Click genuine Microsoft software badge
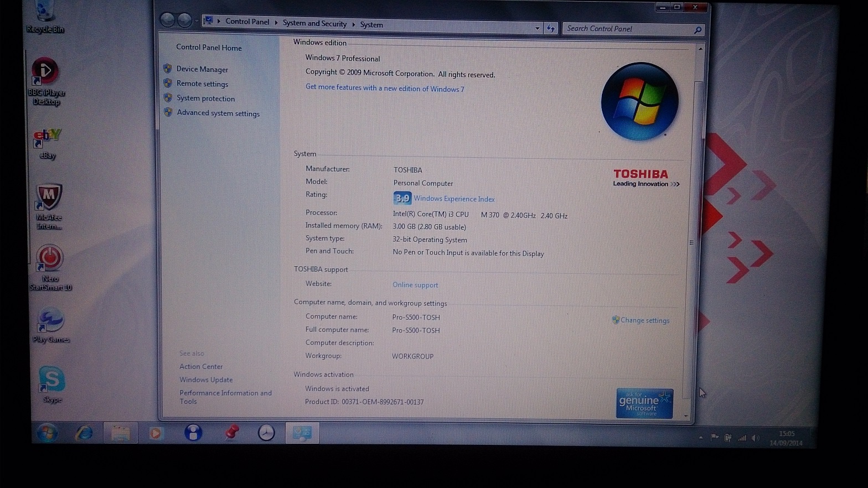The height and width of the screenshot is (488, 868). coord(644,403)
